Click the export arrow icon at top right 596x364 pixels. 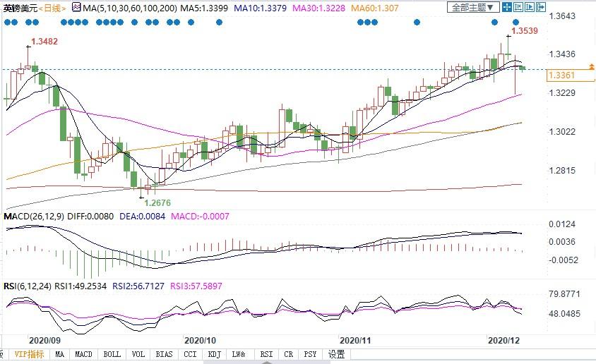[x=541, y=7]
